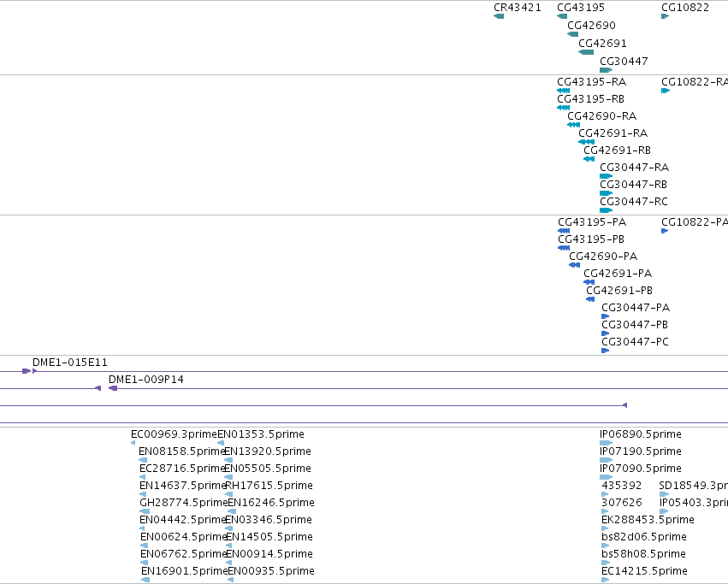This screenshot has width=728, height=584.
Task: Click the gene arrow glyph beneath CG10822
Action: (x=665, y=16)
